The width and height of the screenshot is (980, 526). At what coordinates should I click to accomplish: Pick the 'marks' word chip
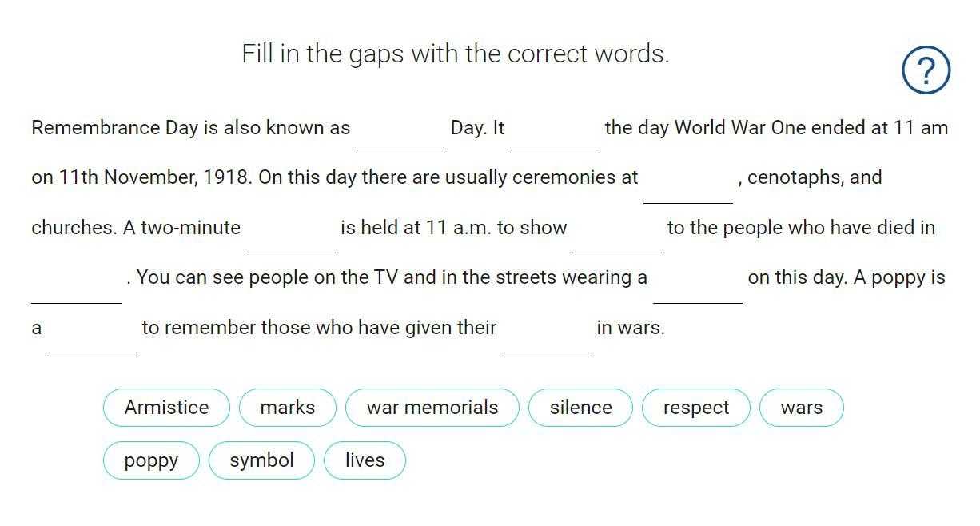(x=288, y=408)
